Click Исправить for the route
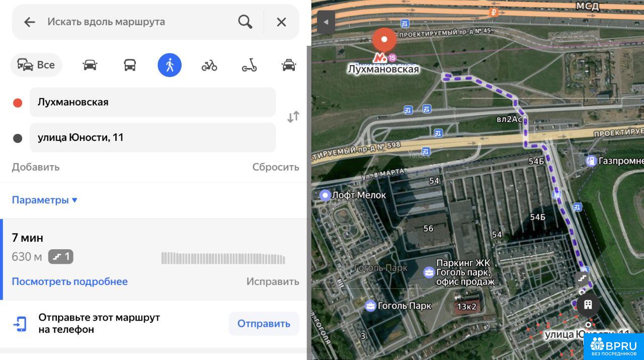 (x=273, y=281)
